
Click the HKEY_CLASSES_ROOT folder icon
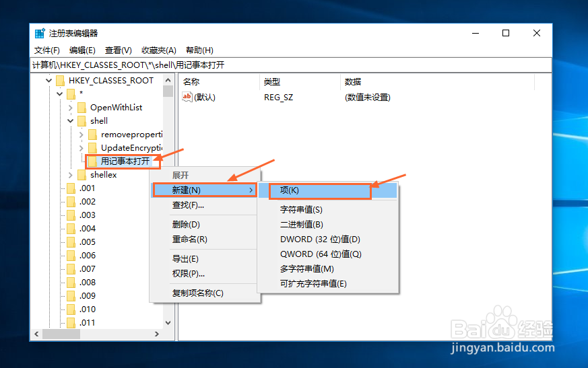pyautogui.click(x=60, y=81)
